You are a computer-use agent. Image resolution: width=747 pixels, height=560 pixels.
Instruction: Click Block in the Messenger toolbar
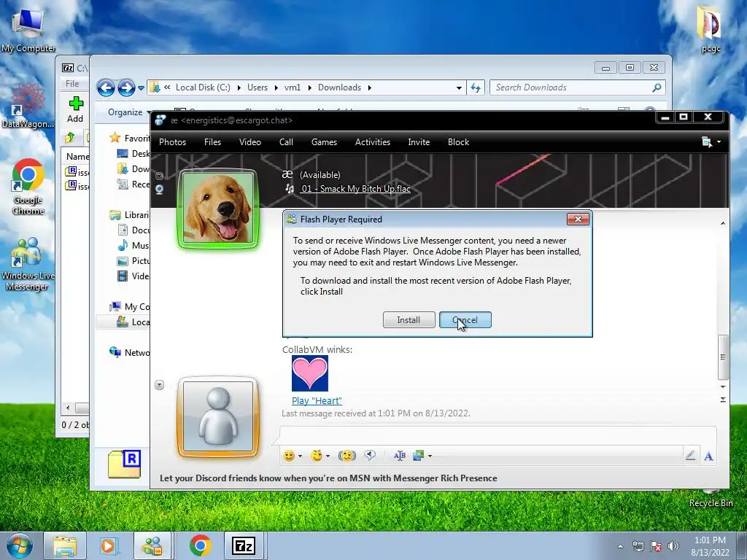pyautogui.click(x=458, y=142)
